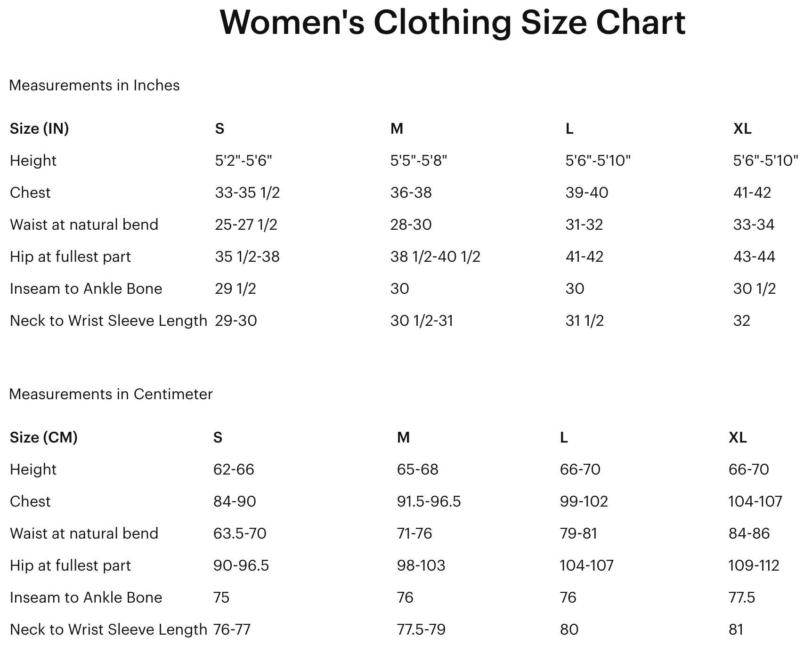
Task: Click the 31 1/2 sleeve length cell
Action: (585, 321)
